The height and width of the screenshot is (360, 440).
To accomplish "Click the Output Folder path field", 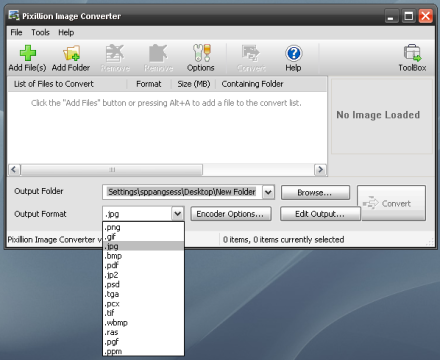I will (182, 192).
